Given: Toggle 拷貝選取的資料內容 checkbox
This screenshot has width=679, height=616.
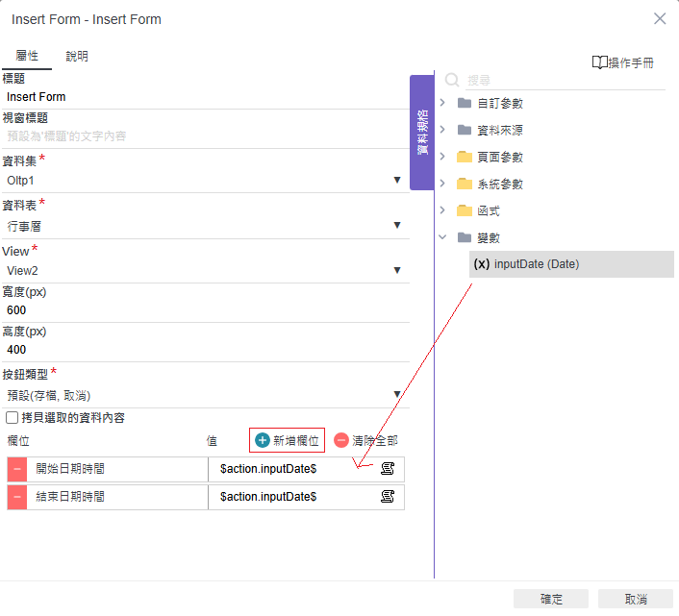Looking at the screenshot, I should coord(12,418).
